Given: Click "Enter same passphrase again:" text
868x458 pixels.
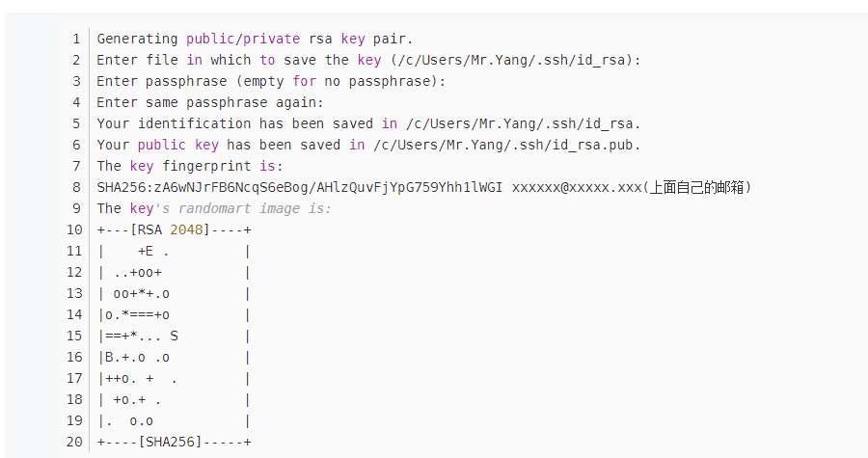Looking at the screenshot, I should pos(210,102).
